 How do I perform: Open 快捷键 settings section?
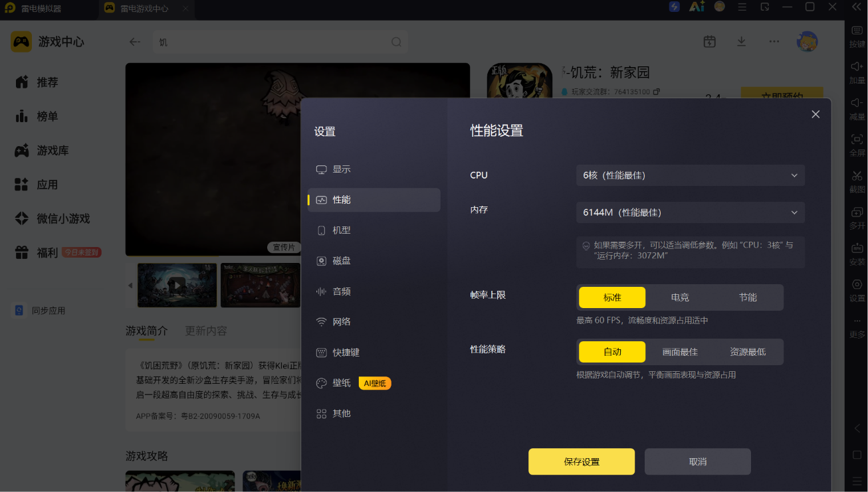pos(374,353)
